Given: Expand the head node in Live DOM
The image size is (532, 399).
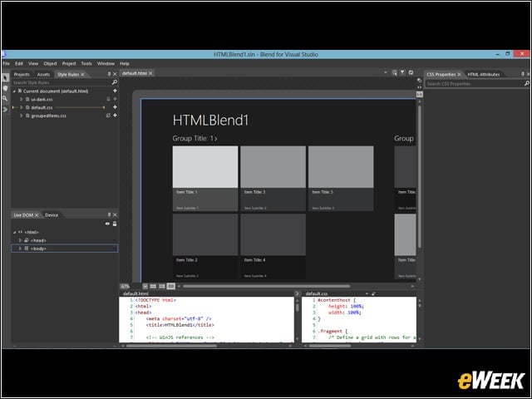Looking at the screenshot, I should tap(20, 240).
